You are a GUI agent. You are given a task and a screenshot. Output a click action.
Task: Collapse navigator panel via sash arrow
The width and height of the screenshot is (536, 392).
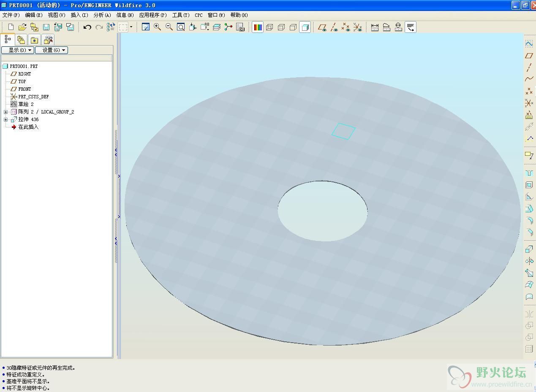click(x=116, y=152)
